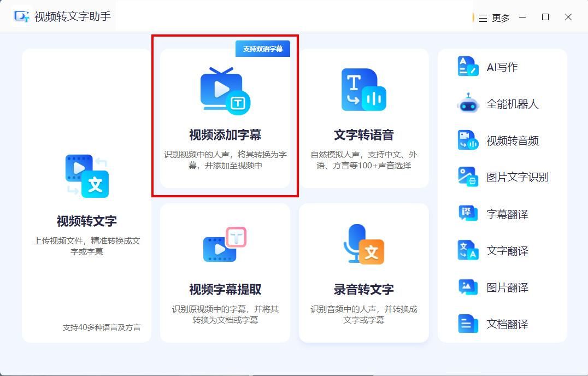The image size is (588, 376).
Task: Click the 文档翻译 document icon
Action: (x=468, y=324)
